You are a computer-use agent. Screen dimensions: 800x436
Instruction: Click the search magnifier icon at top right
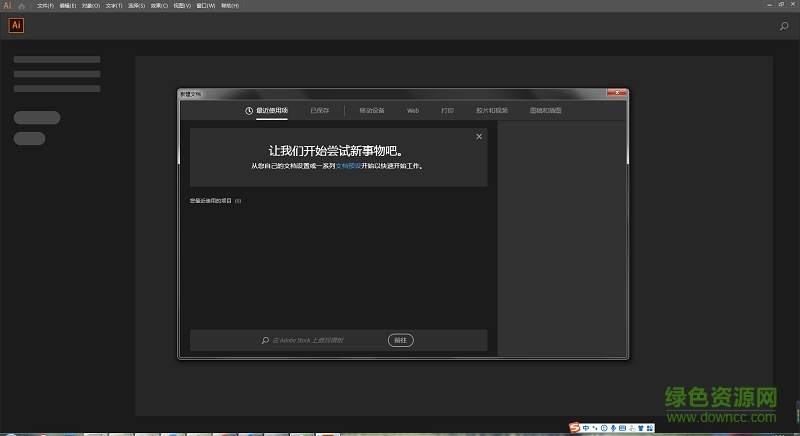click(x=784, y=27)
